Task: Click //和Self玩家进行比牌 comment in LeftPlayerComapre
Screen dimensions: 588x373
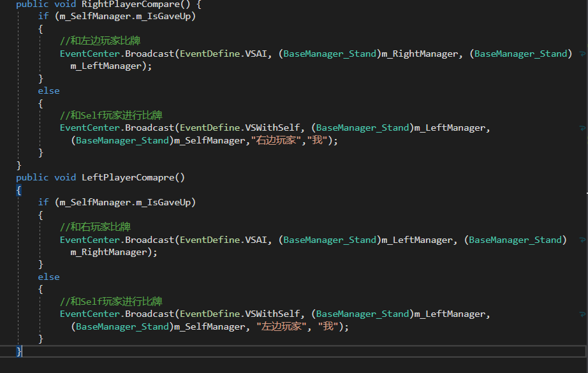Action: point(111,301)
